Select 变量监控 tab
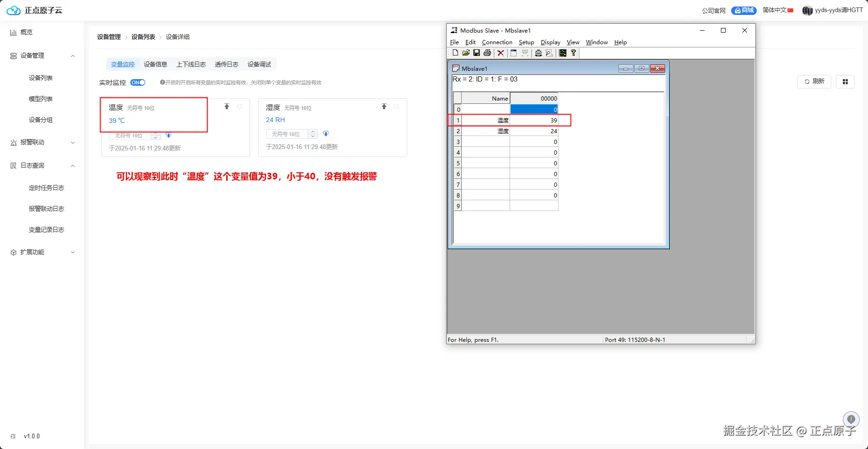868x449 pixels. [123, 64]
